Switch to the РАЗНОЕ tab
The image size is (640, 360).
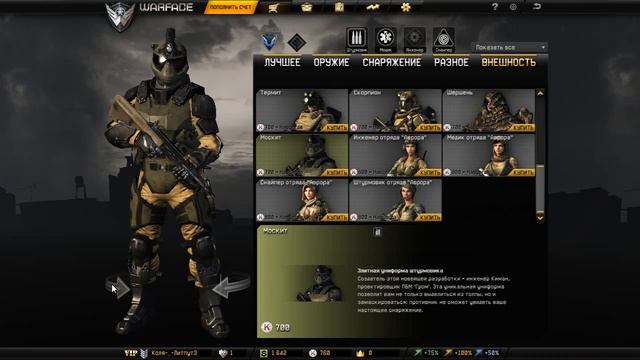[451, 62]
